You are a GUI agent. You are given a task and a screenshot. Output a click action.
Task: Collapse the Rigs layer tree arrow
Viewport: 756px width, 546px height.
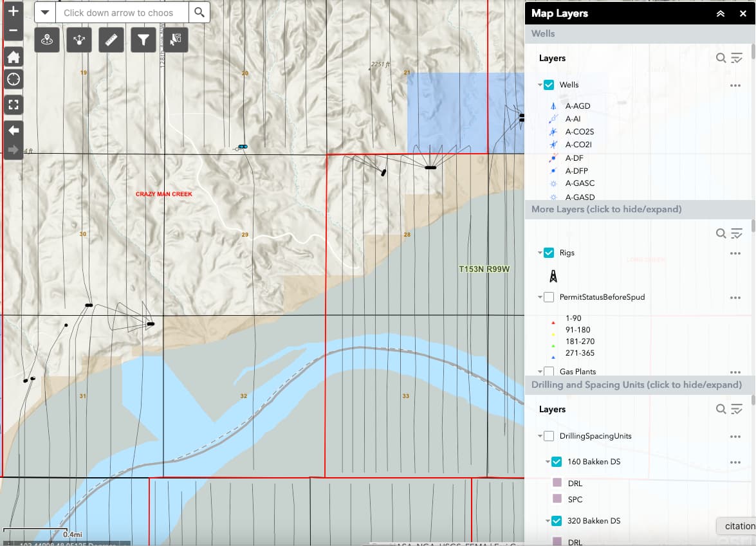pos(540,253)
